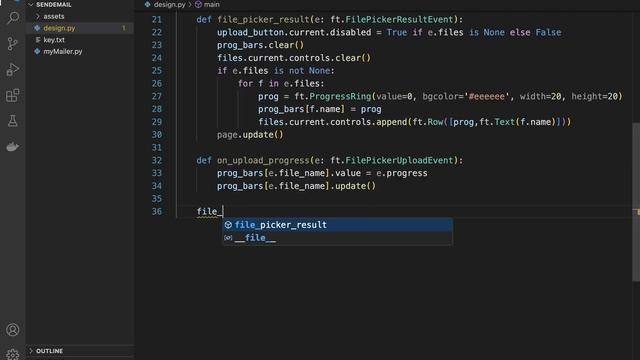Click line number 27 in gutter

(157, 96)
